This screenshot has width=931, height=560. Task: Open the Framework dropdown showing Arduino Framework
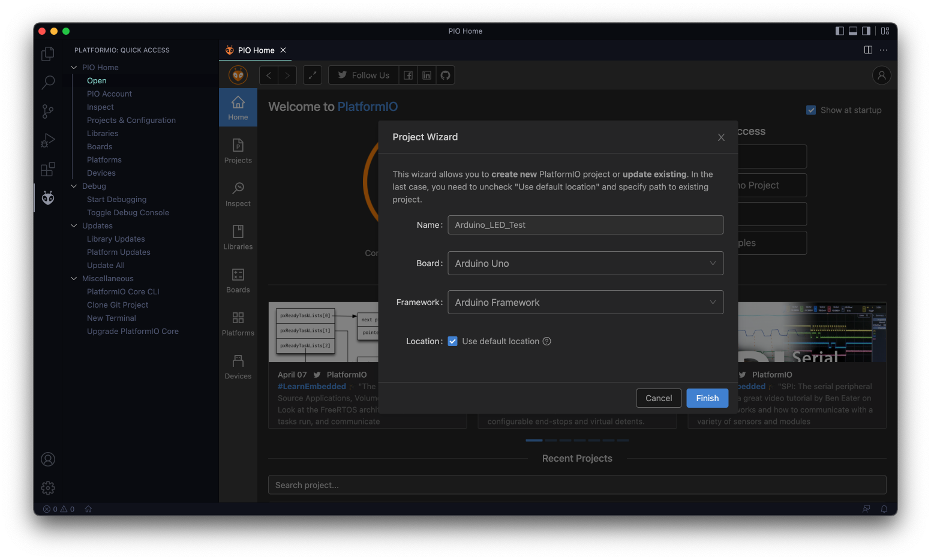[585, 302]
